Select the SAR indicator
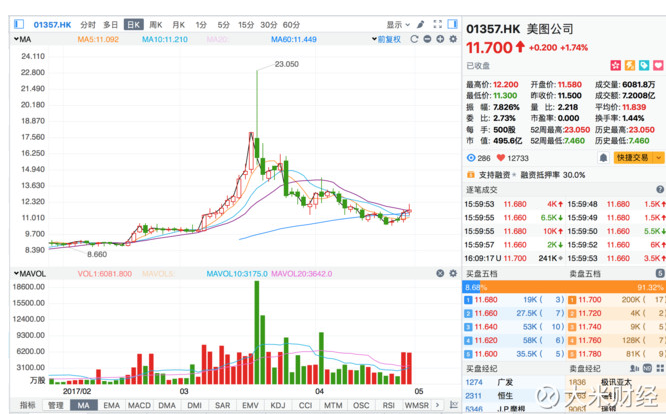Image resolution: width=666 pixels, height=418 pixels. tap(223, 405)
